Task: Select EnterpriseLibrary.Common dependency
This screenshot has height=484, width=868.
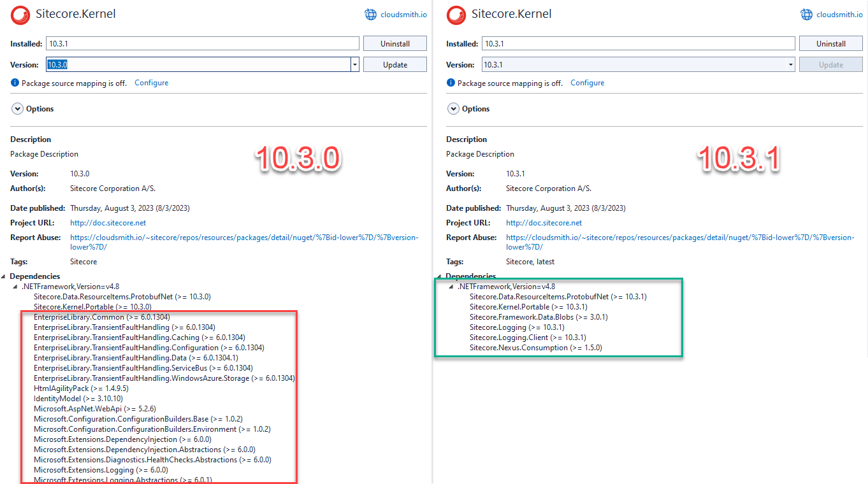Action: [x=102, y=317]
